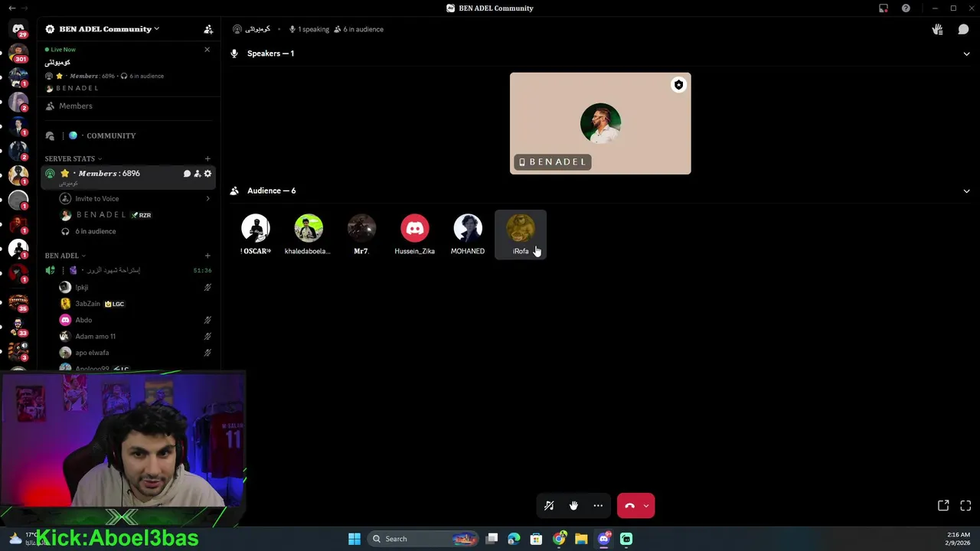Click the taskbar Search box
The height and width of the screenshot is (551, 980).
point(423,539)
